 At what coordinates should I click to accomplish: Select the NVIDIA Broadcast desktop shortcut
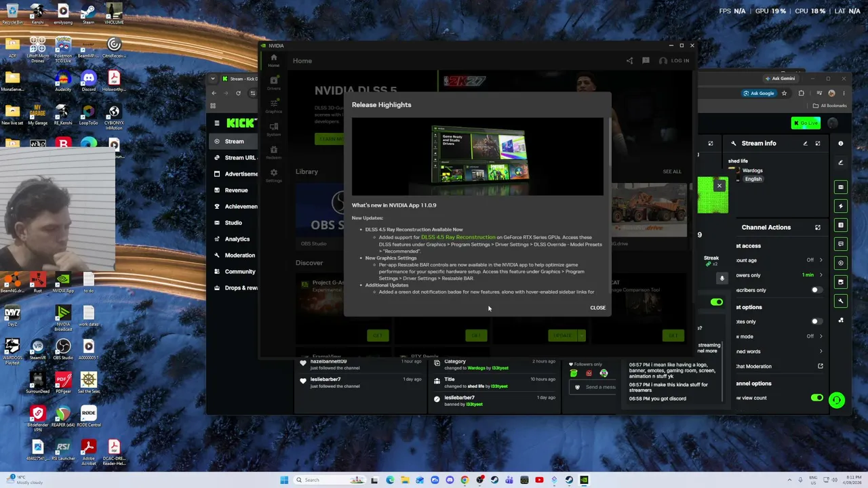(x=63, y=317)
